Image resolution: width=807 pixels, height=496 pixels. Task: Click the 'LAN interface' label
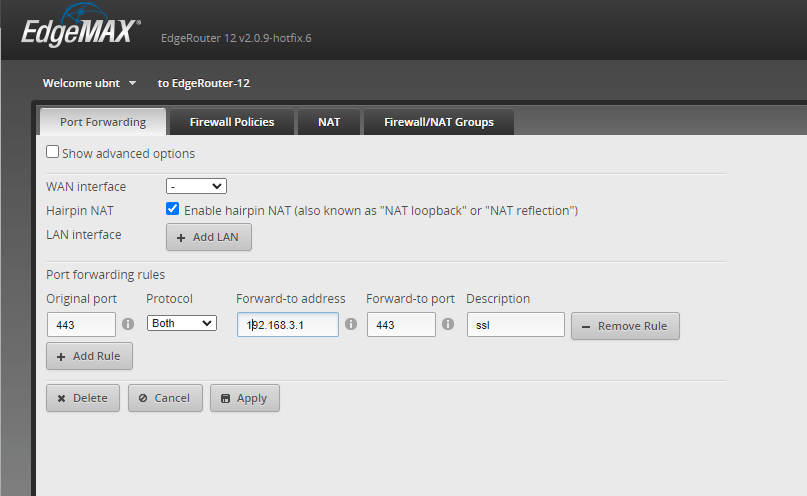point(84,235)
